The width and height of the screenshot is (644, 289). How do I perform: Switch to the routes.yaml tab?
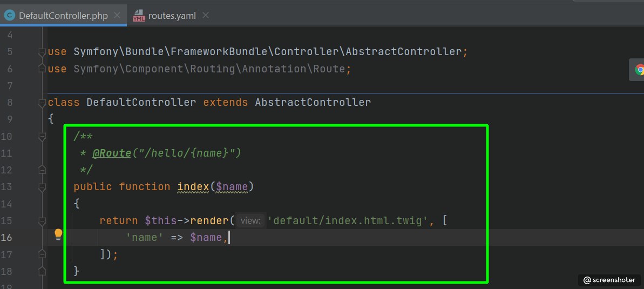pyautogui.click(x=172, y=16)
